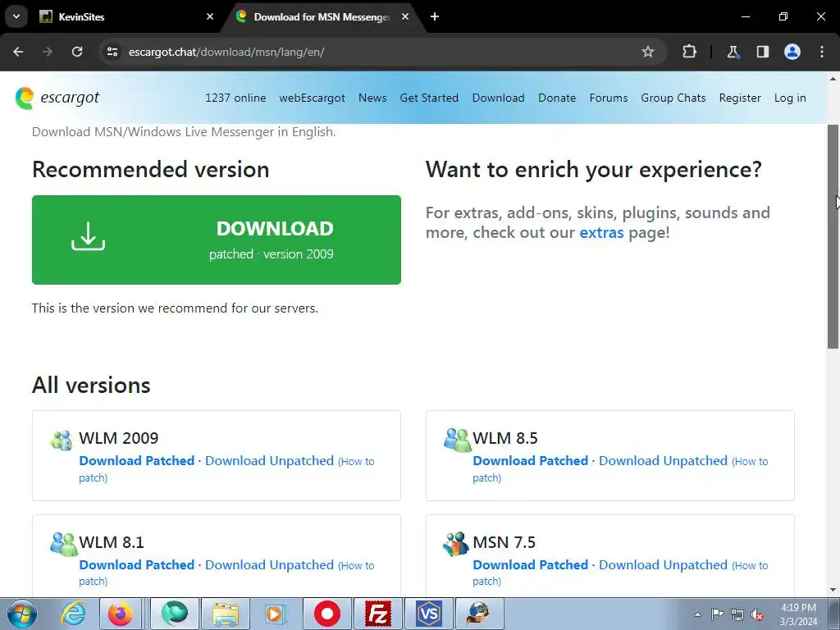This screenshot has height=630, width=840.
Task: Download Patched WLM 8.1
Action: click(137, 564)
